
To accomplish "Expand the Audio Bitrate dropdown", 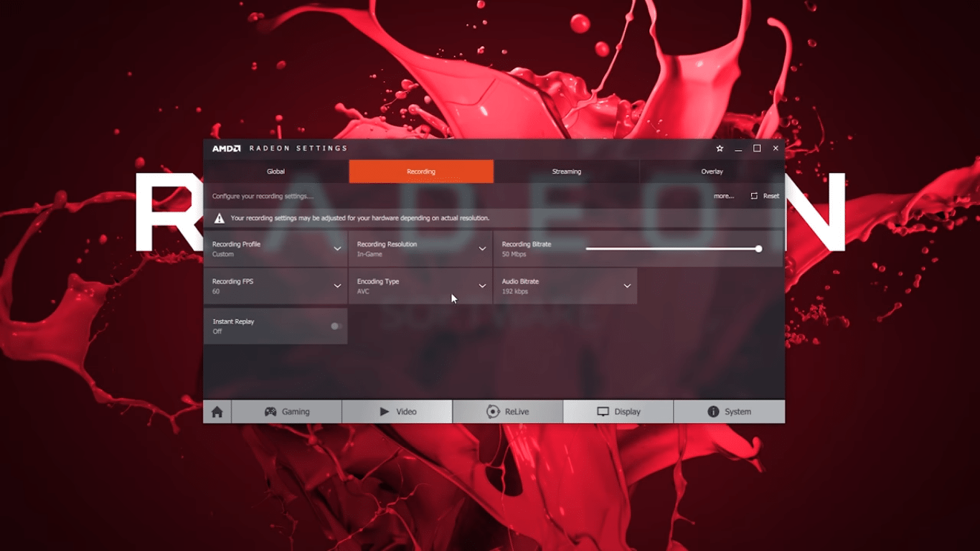I will 565,286.
